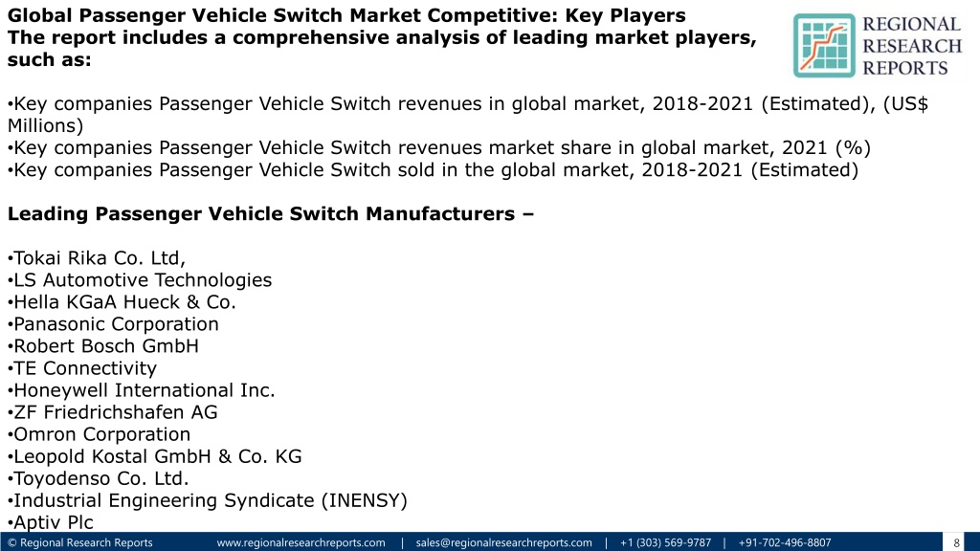Click 'LS Automotive Technologies' list item
The image size is (980, 551).
coord(140,280)
